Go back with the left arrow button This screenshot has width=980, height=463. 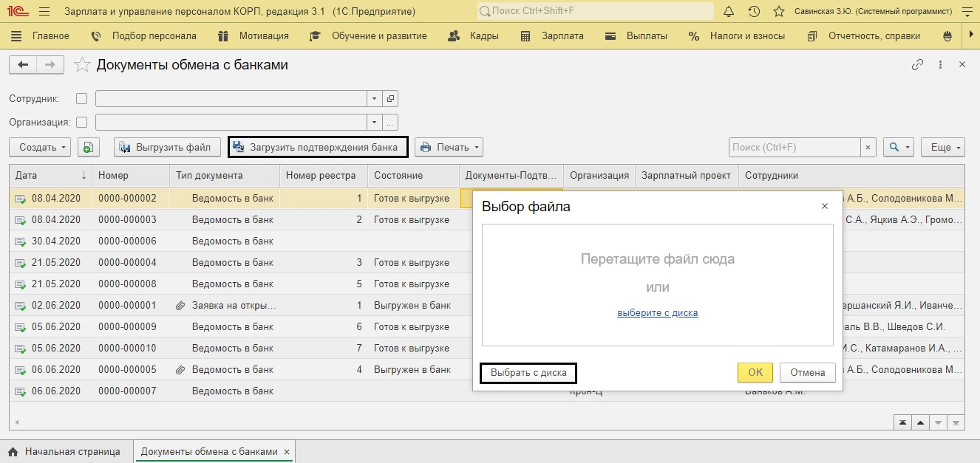(x=22, y=65)
